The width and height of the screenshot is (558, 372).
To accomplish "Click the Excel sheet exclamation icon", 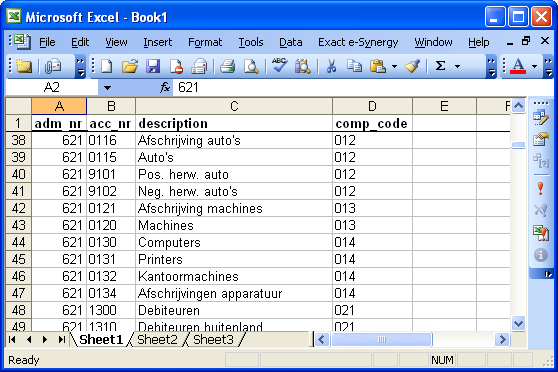I will (541, 233).
